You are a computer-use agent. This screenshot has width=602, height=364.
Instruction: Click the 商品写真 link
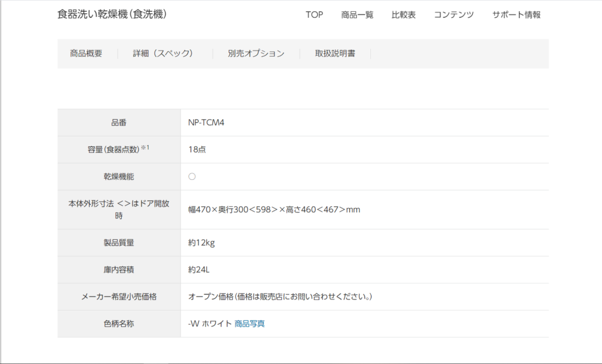pyautogui.click(x=249, y=323)
